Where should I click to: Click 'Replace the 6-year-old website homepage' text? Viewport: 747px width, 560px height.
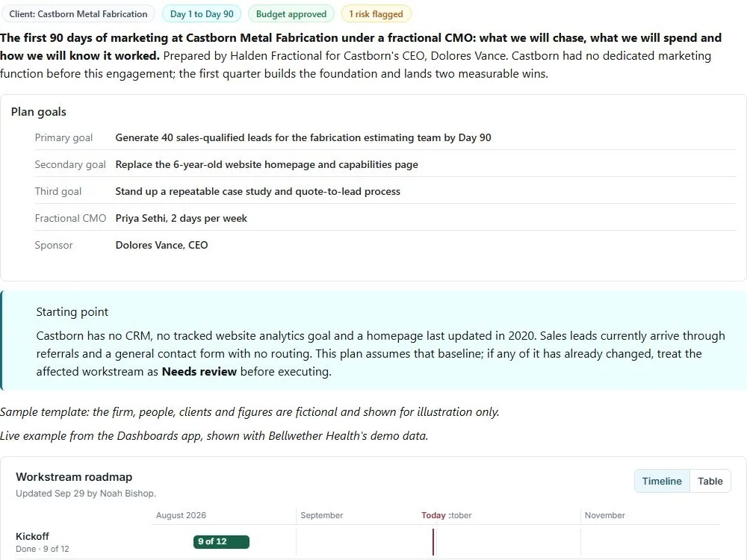[267, 164]
